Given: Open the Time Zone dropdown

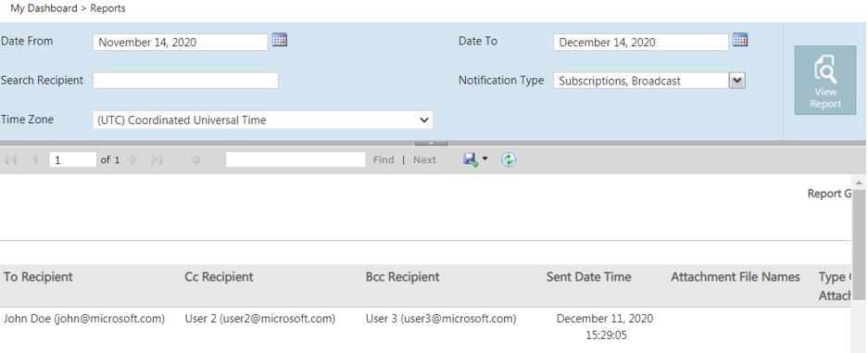Looking at the screenshot, I should (263, 120).
